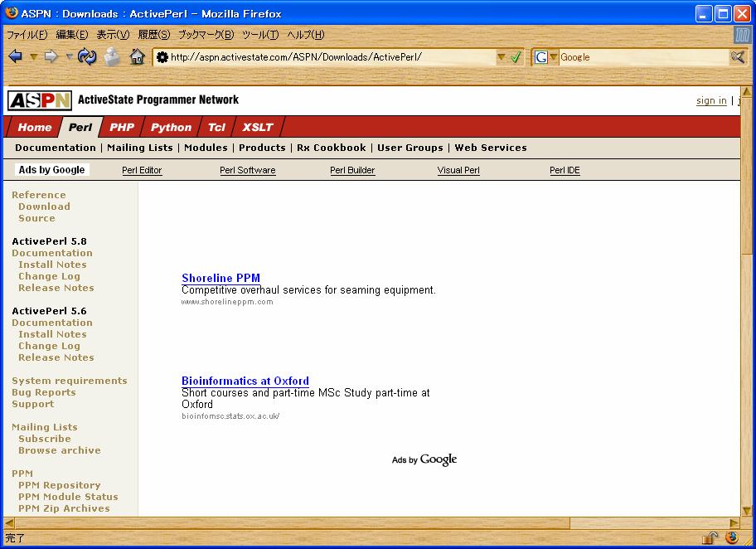Screen dimensions: 756x549
Task: Click the padlock security icon in status bar
Action: 710,537
